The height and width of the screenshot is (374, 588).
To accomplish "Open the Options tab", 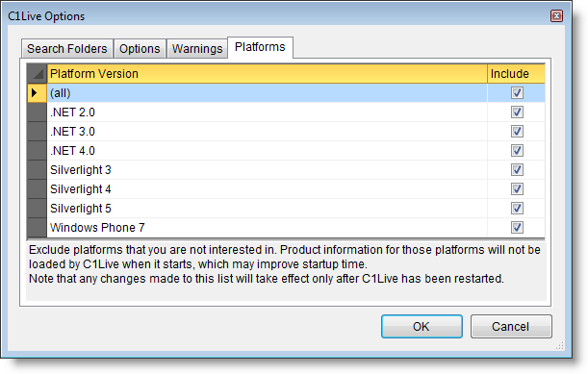I will point(140,49).
